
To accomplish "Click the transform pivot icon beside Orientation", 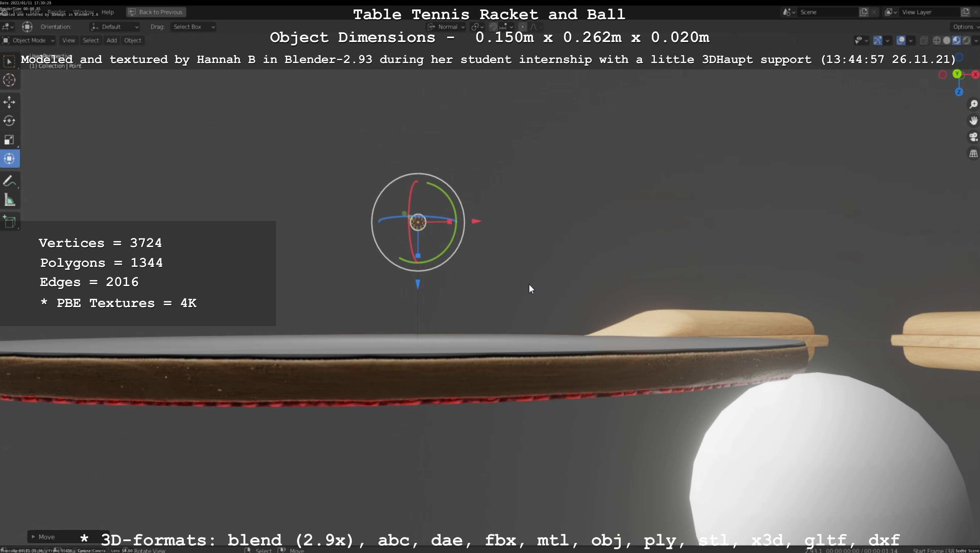I will (27, 27).
